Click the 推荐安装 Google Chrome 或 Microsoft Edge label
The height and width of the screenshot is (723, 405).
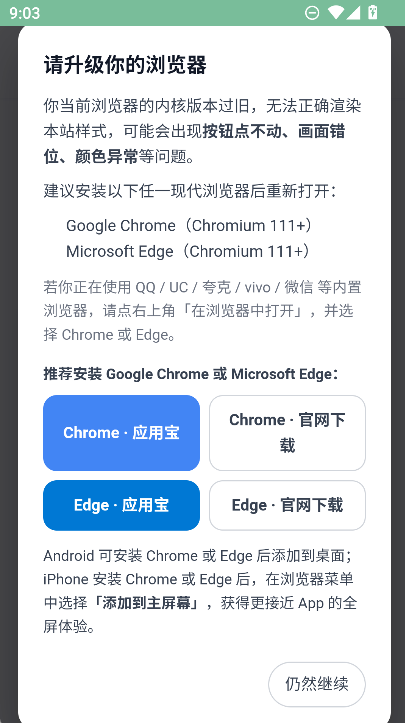tap(191, 374)
